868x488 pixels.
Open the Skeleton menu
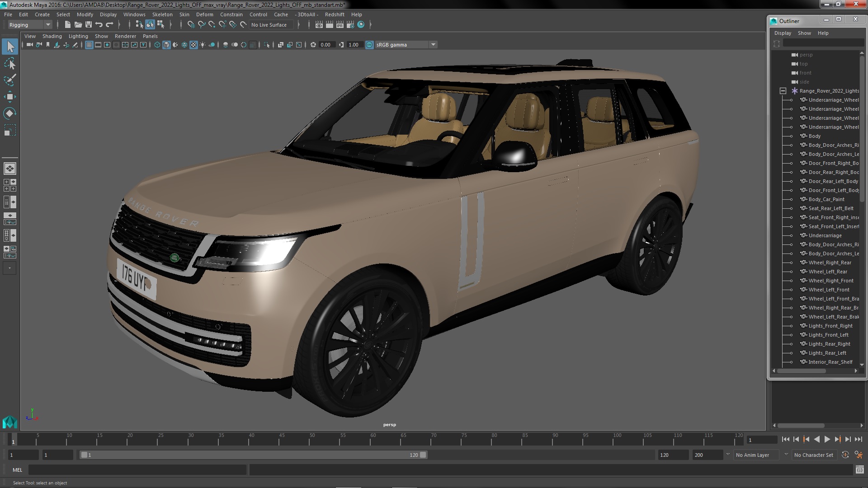point(162,14)
